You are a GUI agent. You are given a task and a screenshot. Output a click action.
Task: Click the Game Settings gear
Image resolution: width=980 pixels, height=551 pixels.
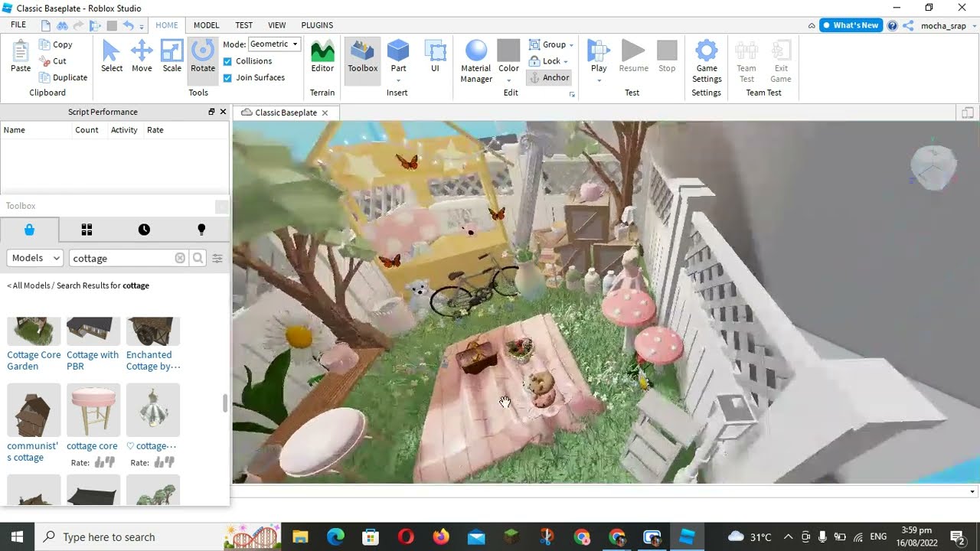click(x=707, y=61)
